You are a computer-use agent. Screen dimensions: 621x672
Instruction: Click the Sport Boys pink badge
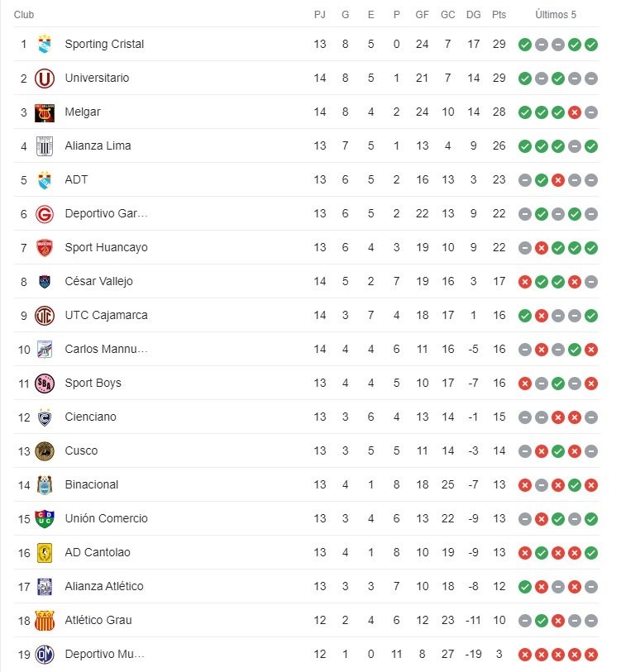[45, 384]
